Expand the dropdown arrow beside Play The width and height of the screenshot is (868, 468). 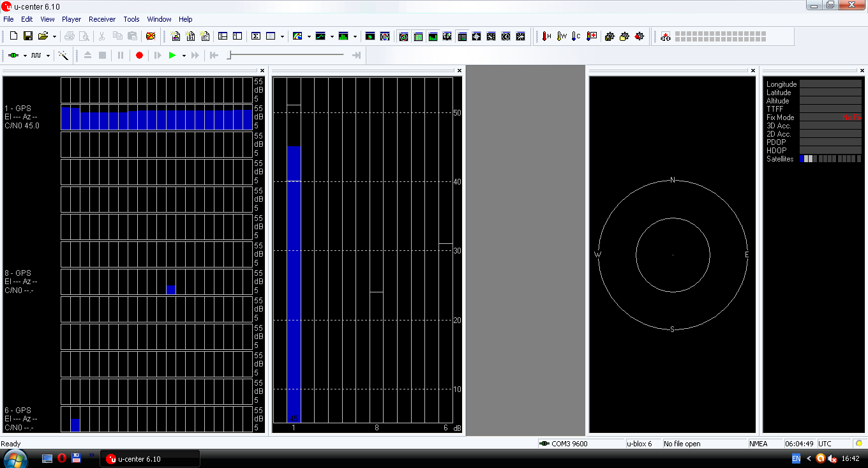184,56
